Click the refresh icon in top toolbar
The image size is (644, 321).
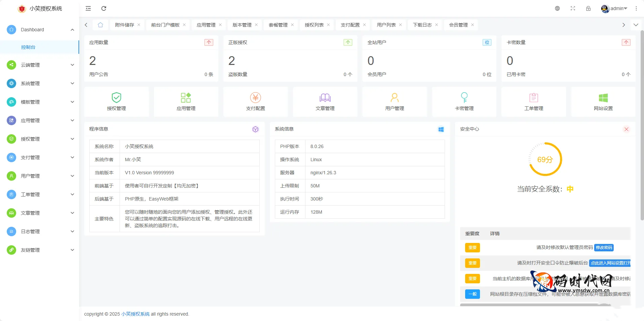coord(104,8)
